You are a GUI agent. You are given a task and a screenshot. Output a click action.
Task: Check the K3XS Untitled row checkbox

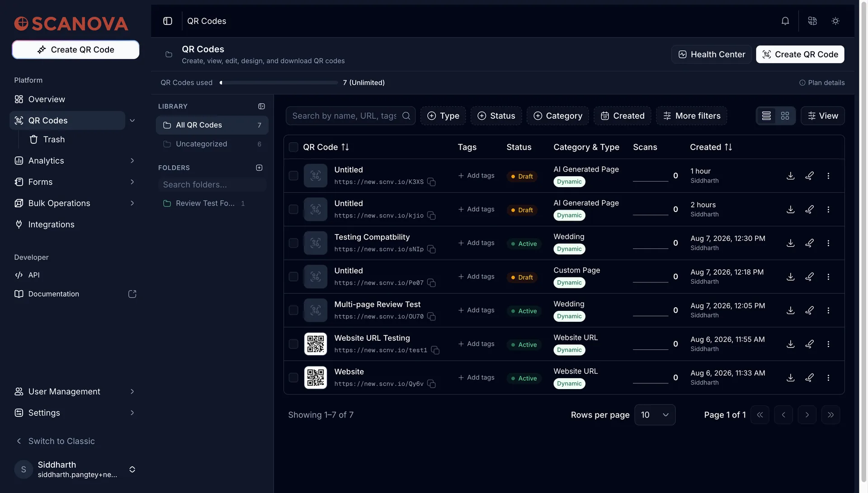[293, 176]
